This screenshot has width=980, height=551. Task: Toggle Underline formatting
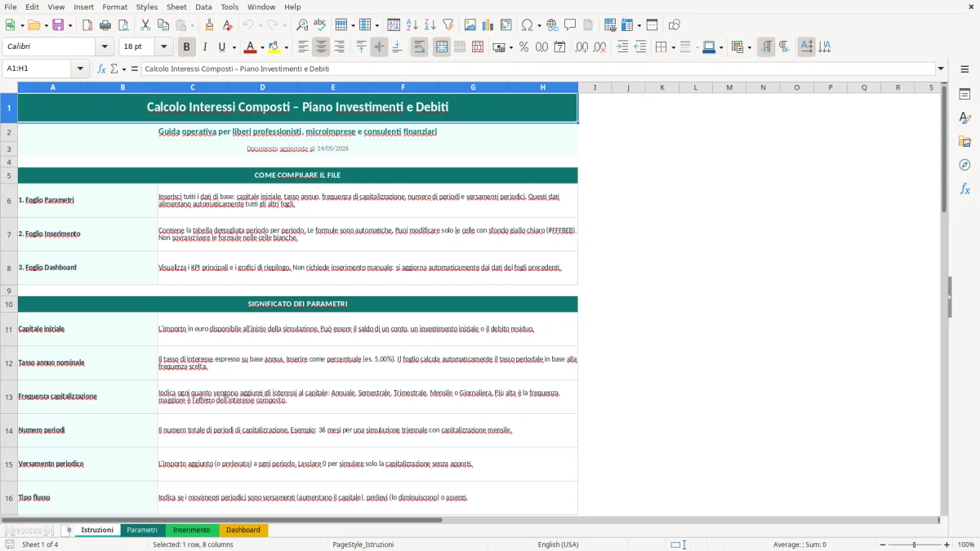[221, 47]
